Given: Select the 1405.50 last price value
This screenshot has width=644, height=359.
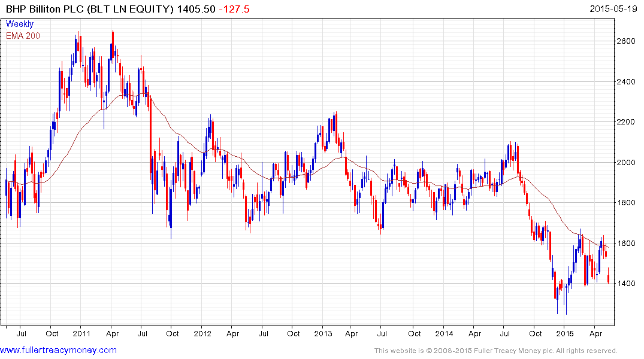Looking at the screenshot, I should [196, 9].
